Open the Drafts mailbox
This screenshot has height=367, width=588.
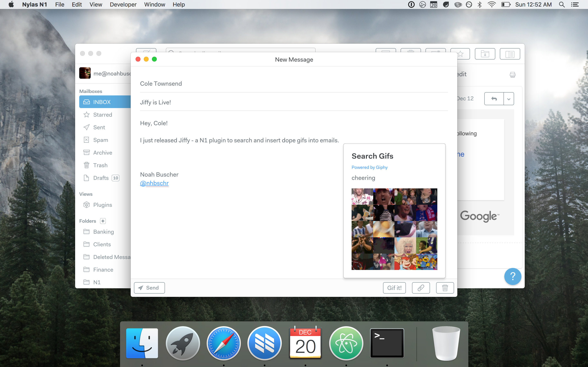coord(101,178)
